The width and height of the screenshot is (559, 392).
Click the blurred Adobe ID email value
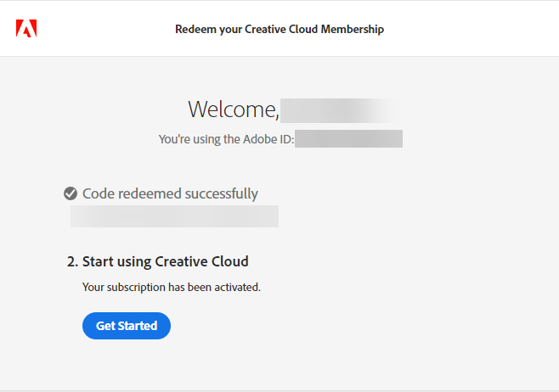click(348, 139)
